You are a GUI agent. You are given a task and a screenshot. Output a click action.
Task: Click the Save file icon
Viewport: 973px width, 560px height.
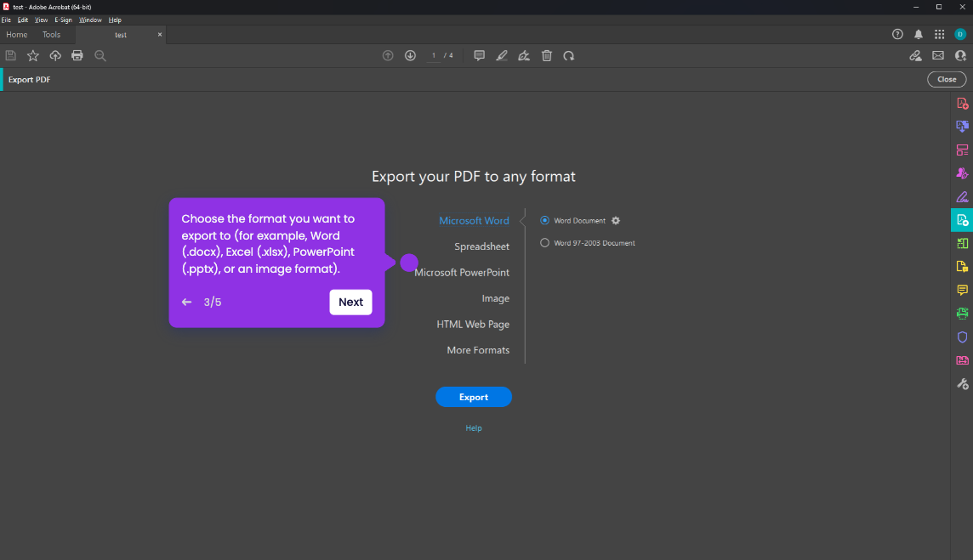click(10, 56)
